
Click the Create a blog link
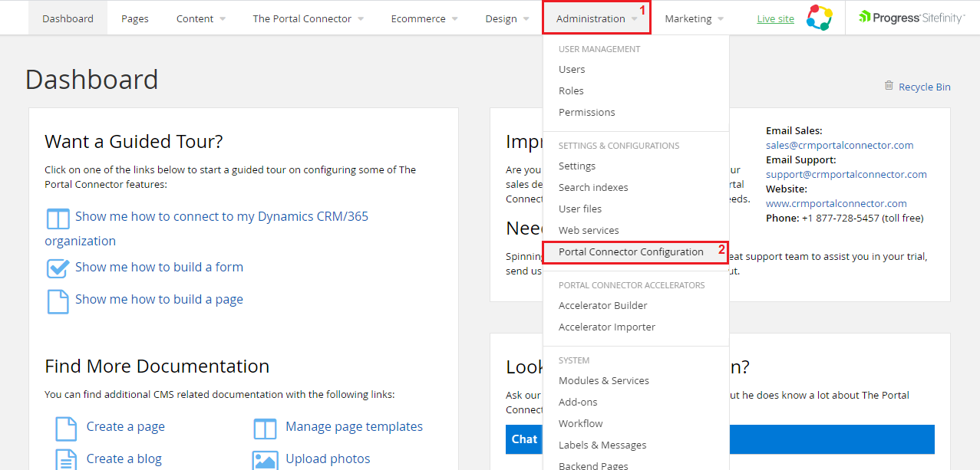click(x=124, y=458)
